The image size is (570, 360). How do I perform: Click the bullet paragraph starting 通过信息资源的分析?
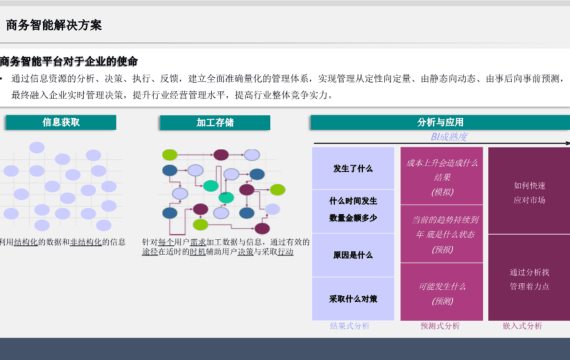(x=287, y=87)
